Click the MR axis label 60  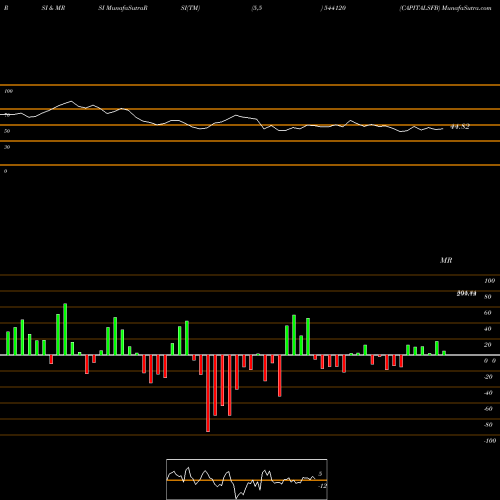[488, 313]
